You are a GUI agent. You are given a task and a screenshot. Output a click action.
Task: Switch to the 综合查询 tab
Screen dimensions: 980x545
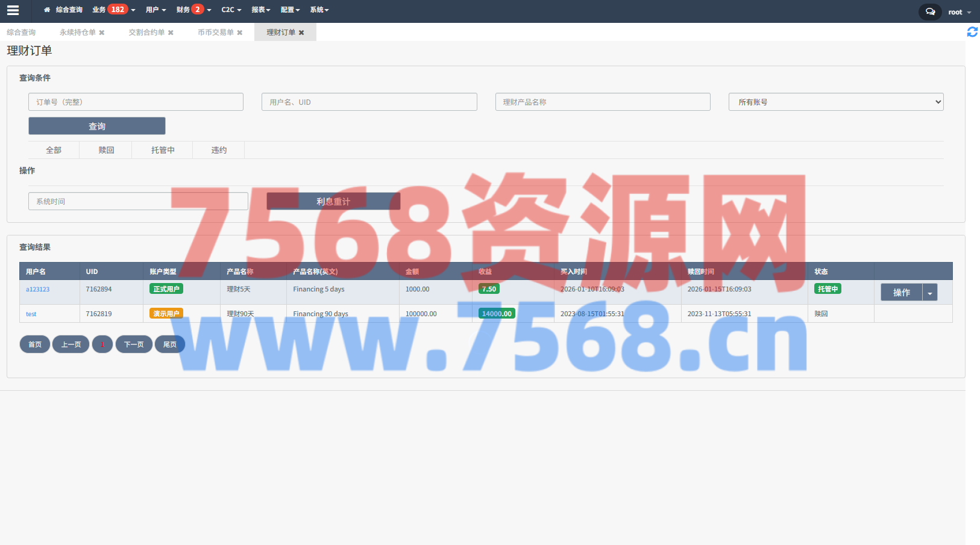coord(21,33)
